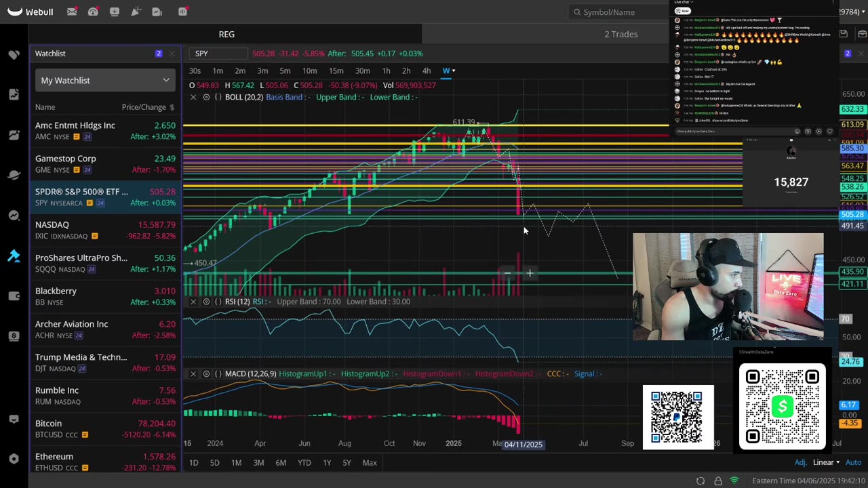The width and height of the screenshot is (868, 488).
Task: Open the dollar sign icon in left sidebar
Action: [14, 335]
